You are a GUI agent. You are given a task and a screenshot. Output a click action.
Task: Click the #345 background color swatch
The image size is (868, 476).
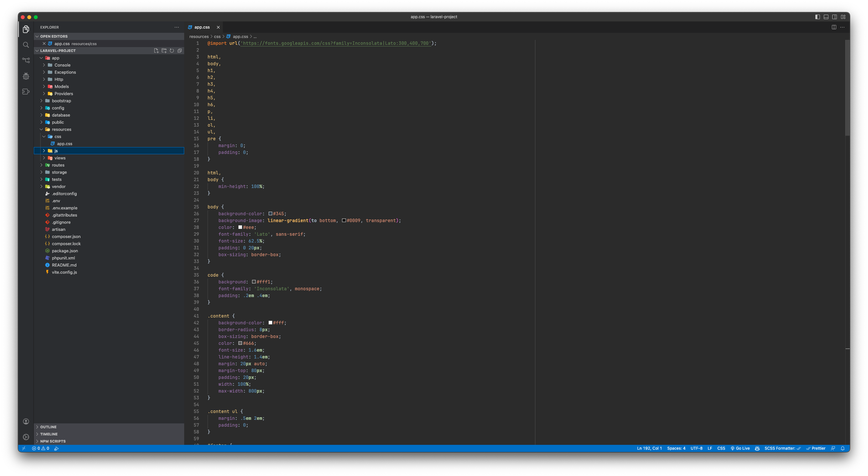[270, 214]
